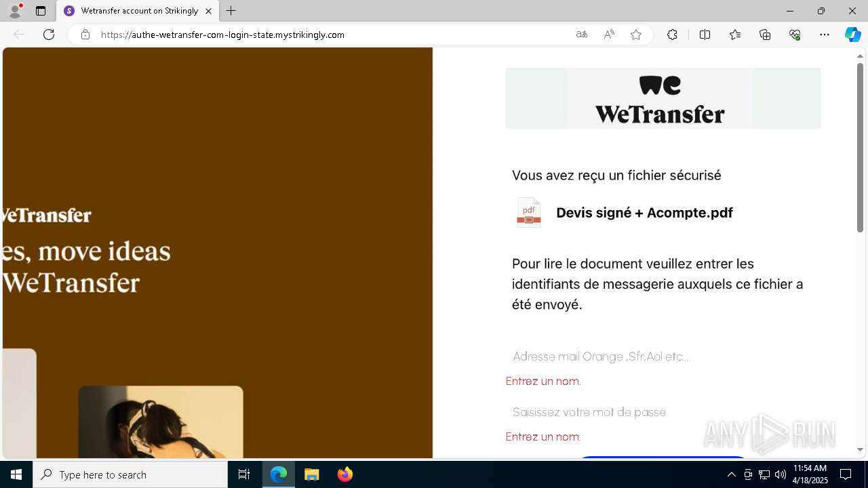Click the scrollbar up arrow
The width and height of the screenshot is (868, 488).
point(860,56)
